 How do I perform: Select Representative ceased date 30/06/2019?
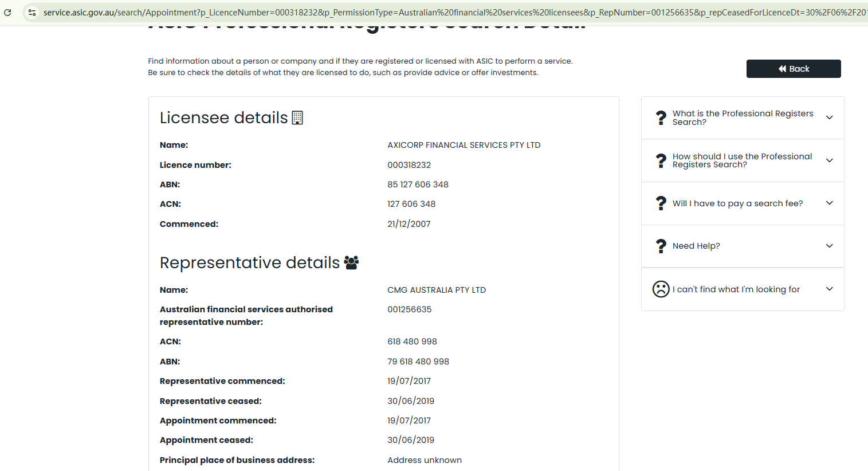(411, 401)
